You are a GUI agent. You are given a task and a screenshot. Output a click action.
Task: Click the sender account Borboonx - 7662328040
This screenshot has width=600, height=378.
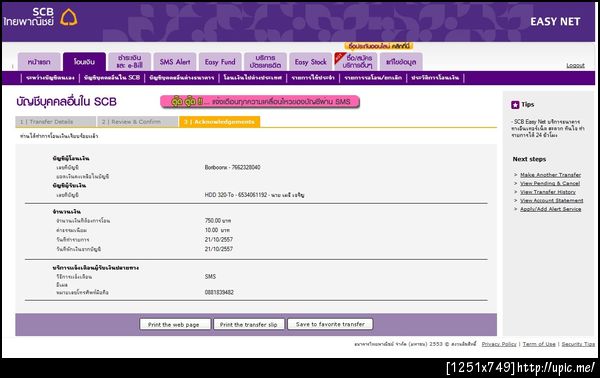pos(232,167)
